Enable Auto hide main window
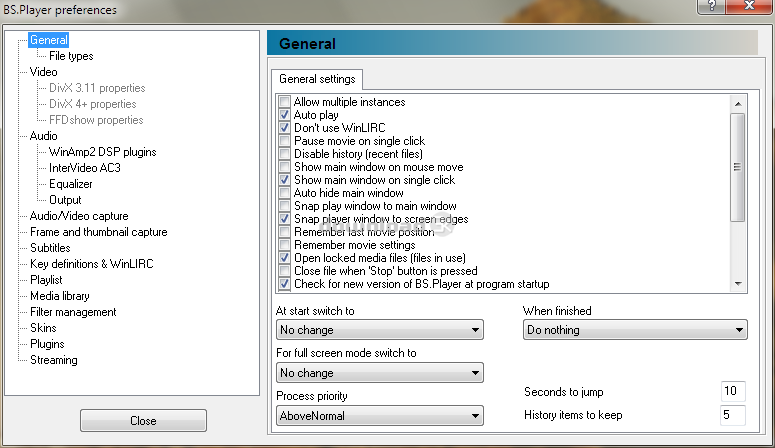This screenshot has height=448, width=775. click(284, 193)
